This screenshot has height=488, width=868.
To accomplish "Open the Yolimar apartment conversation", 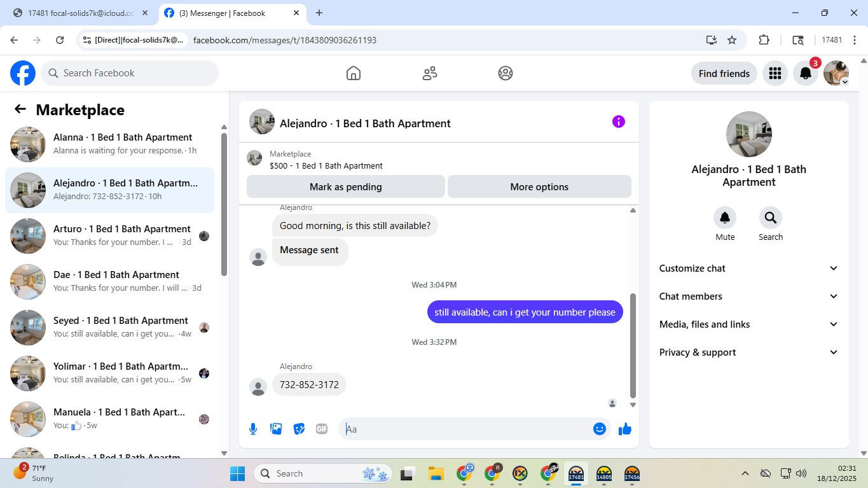I will pos(109,373).
